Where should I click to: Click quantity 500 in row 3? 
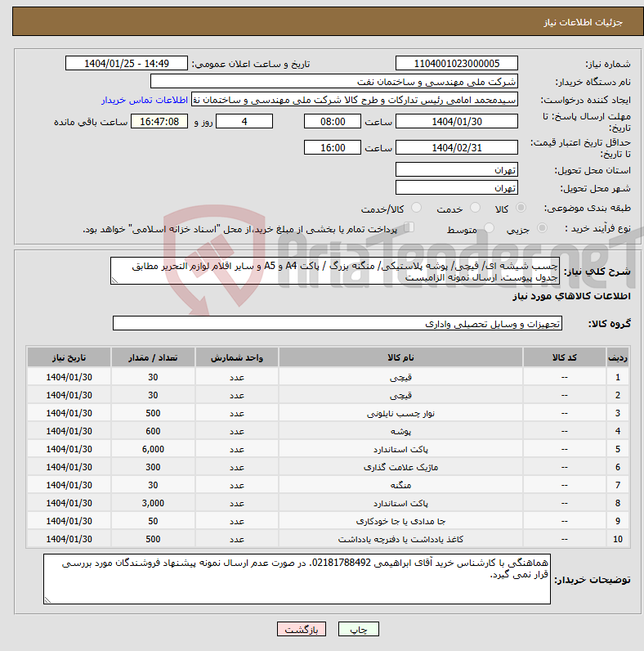pos(153,414)
